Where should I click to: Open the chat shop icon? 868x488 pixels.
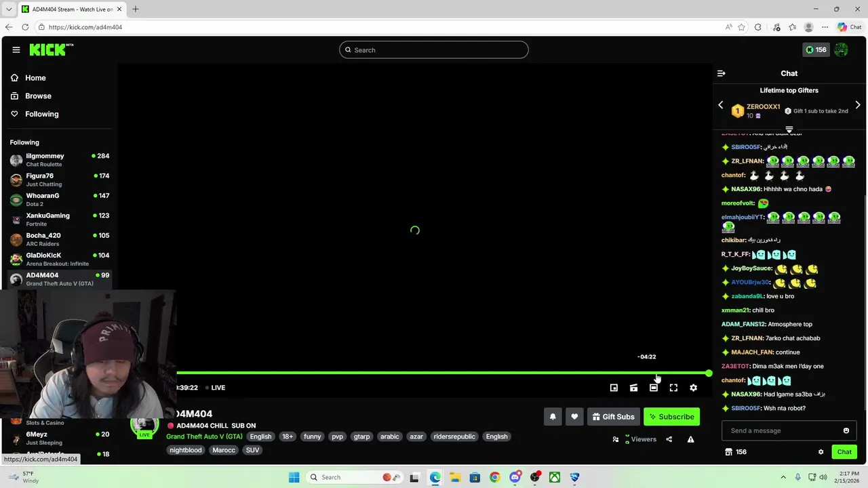pos(728,452)
